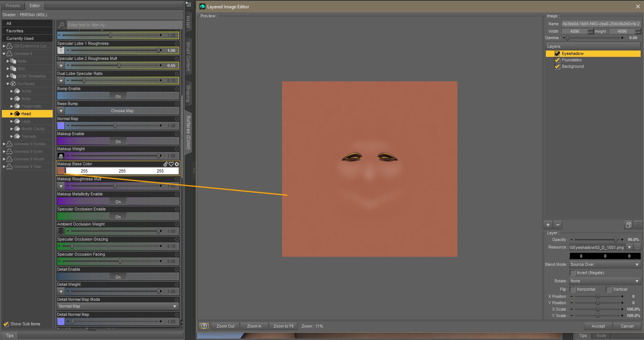
Task: Click the Zoom to Fit button
Action: [x=283, y=326]
